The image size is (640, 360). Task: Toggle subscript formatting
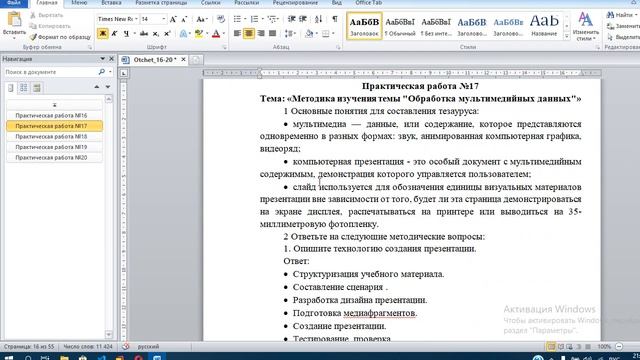point(156,33)
